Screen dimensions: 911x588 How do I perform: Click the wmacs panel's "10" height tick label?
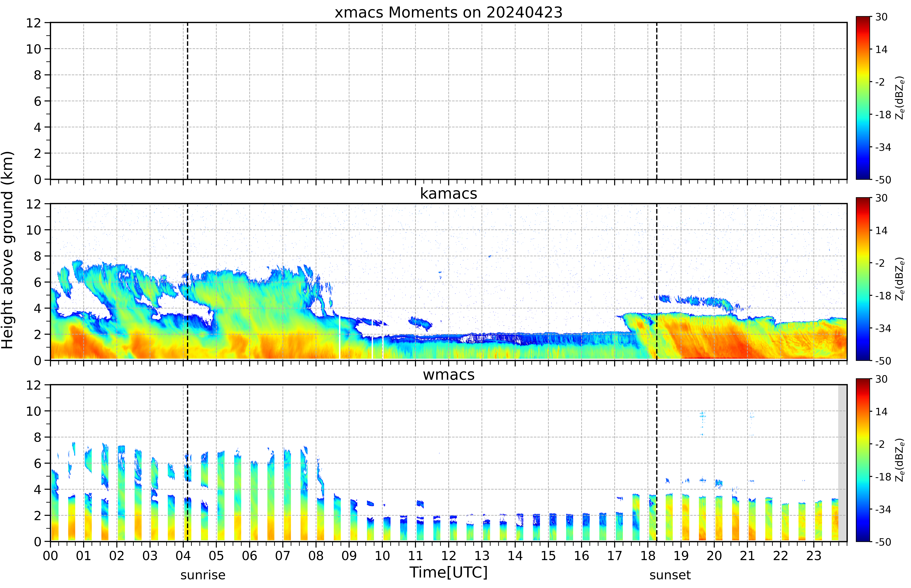click(x=34, y=411)
